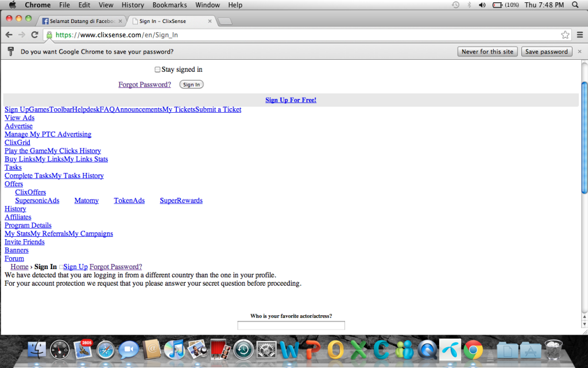This screenshot has width=588, height=368.
Task: Open iChat video bubble icon in dock
Action: pos(129,350)
